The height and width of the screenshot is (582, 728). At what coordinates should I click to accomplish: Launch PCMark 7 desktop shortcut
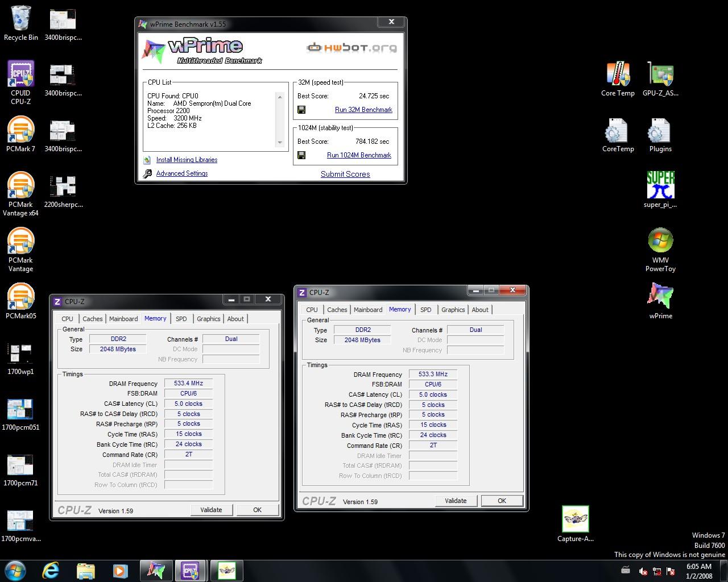pyautogui.click(x=21, y=135)
